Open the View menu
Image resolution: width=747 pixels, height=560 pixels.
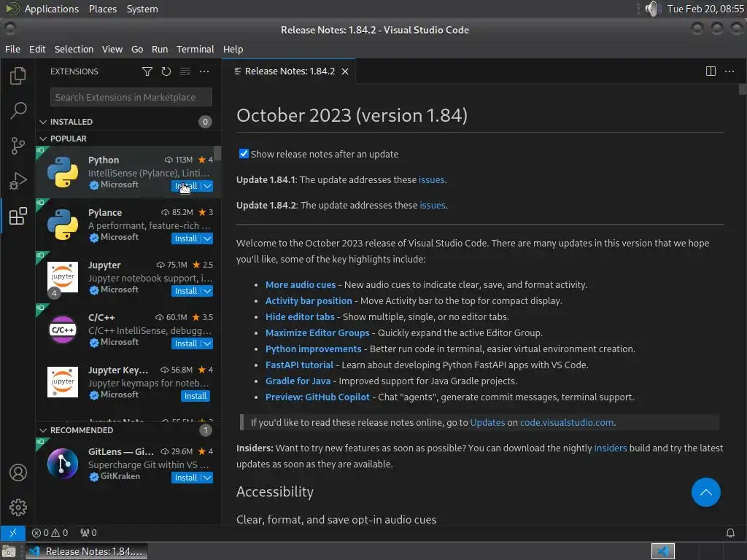tap(112, 49)
